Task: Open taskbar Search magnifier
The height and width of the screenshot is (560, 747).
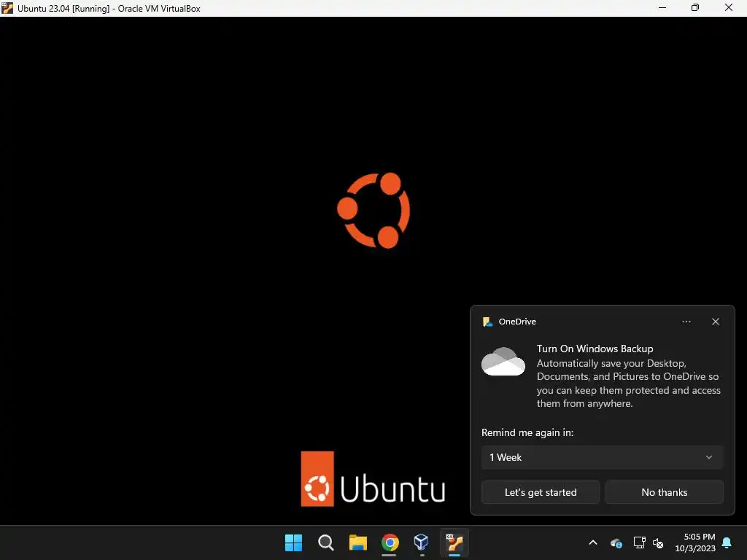Action: click(326, 542)
